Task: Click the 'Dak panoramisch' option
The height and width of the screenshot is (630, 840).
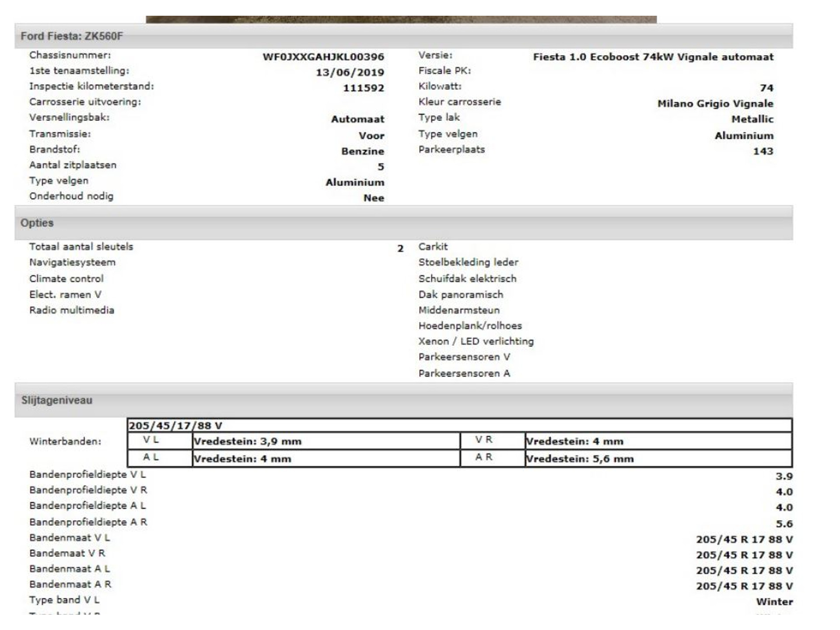Action: click(461, 294)
